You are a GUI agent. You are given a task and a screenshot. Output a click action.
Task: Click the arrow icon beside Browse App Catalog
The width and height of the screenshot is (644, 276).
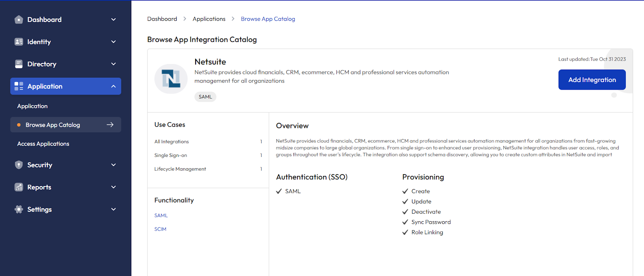(110, 125)
